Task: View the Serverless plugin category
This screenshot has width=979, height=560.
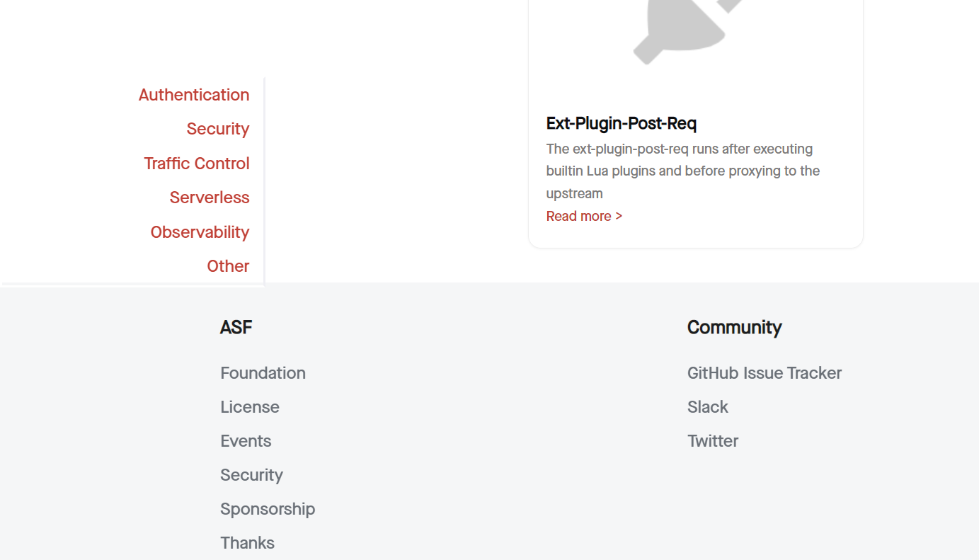Action: click(210, 198)
